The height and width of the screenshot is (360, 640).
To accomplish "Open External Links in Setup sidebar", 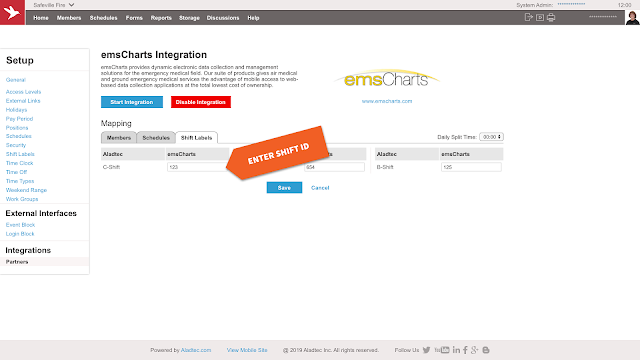I will (x=23, y=101).
